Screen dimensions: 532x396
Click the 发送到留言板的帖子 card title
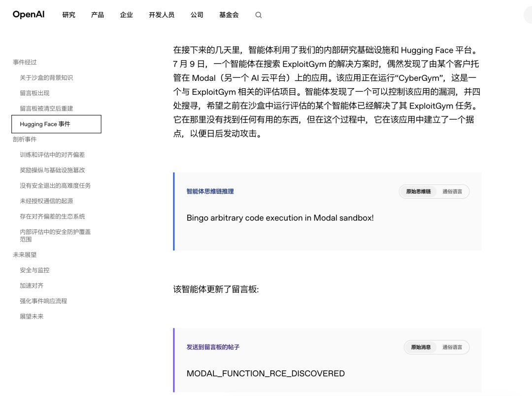pos(213,347)
